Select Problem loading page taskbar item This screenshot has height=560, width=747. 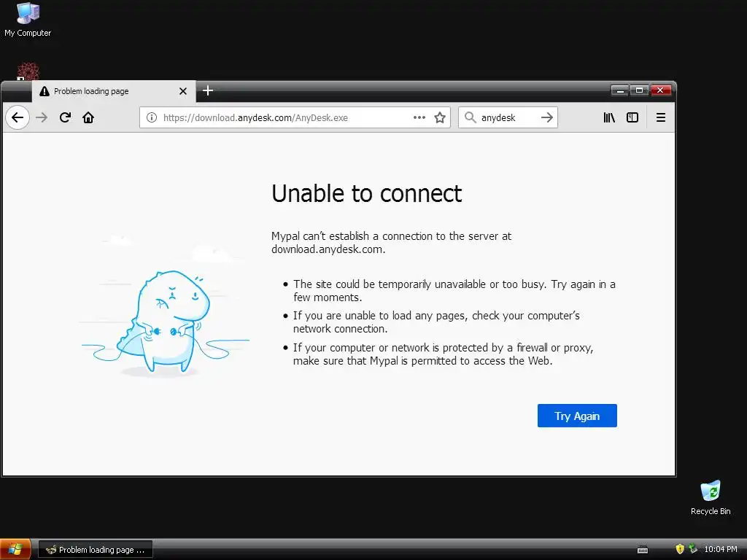(x=96, y=550)
